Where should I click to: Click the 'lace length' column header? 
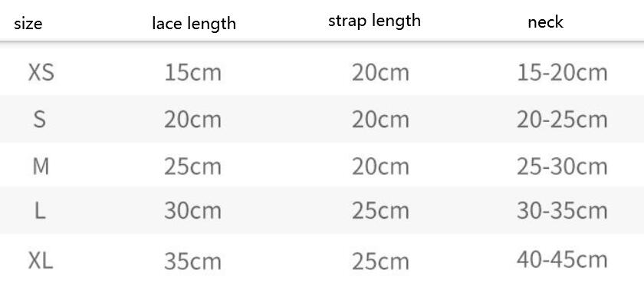pos(194,24)
